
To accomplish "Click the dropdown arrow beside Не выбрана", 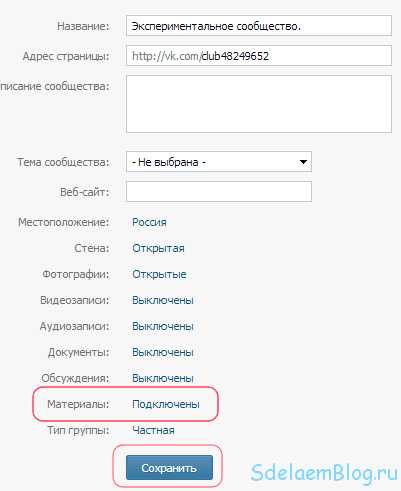I will [303, 162].
